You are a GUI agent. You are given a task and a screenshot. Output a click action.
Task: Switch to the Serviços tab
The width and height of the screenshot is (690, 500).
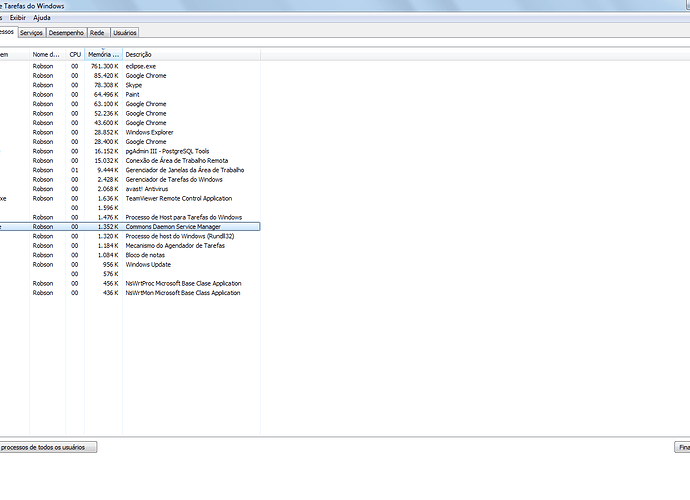pyautogui.click(x=31, y=33)
